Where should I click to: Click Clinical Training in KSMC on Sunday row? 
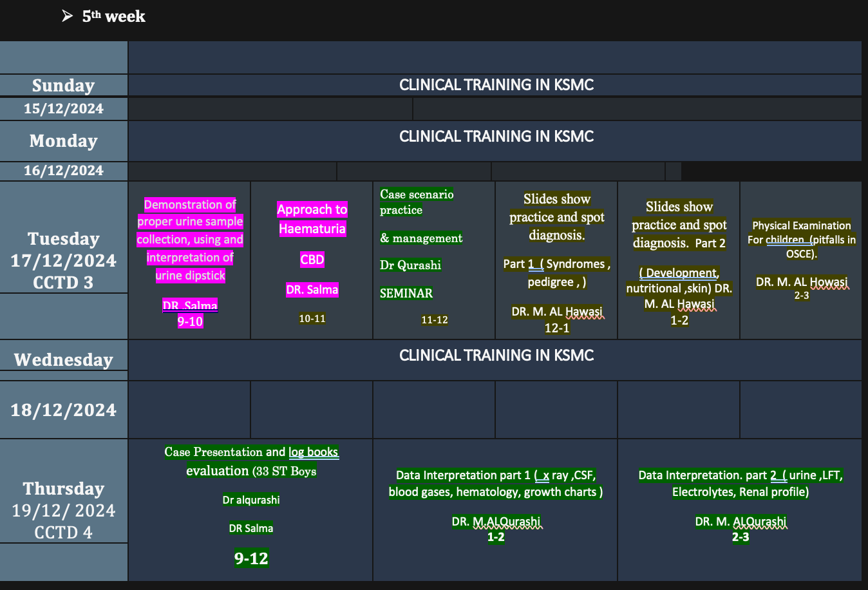(496, 85)
